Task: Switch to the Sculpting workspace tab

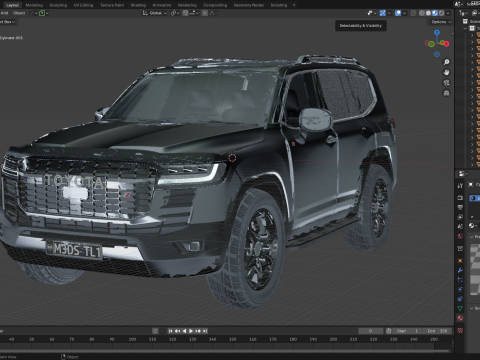Action: (x=58, y=5)
